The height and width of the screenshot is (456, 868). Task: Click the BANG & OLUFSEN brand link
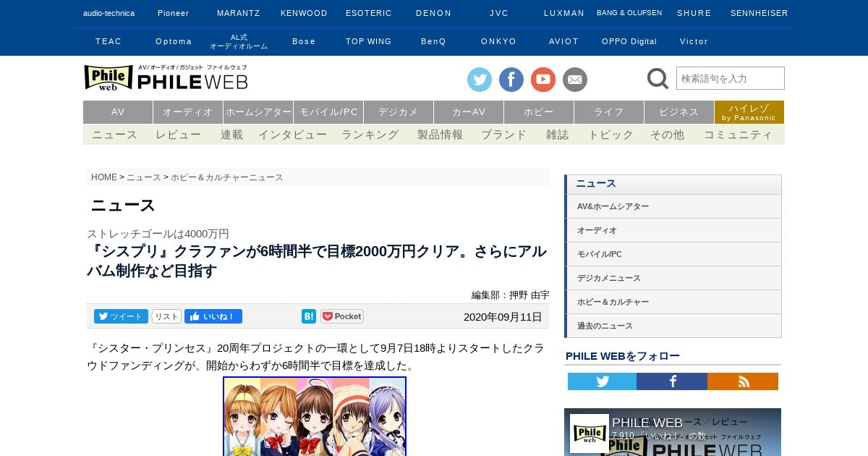[x=629, y=13]
